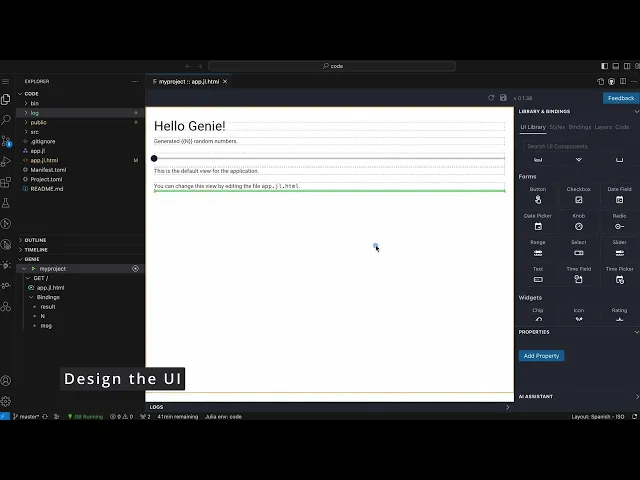Add a Knob component
The image size is (640, 480).
579,222
